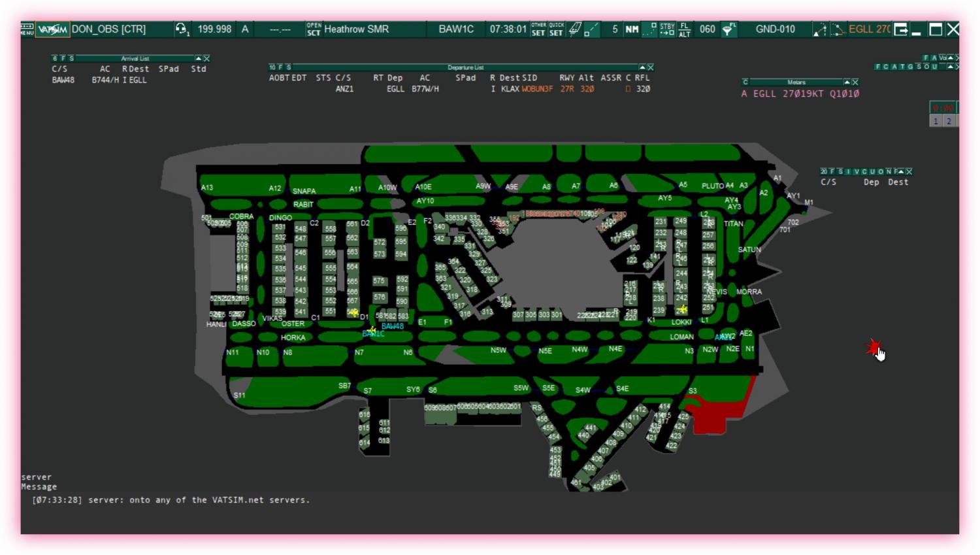Close the Metars panel
Screen dimensions: 980x555
[x=855, y=82]
